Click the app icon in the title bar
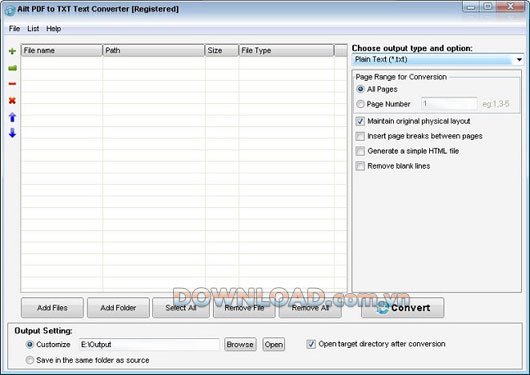530x375 pixels. [x=10, y=10]
